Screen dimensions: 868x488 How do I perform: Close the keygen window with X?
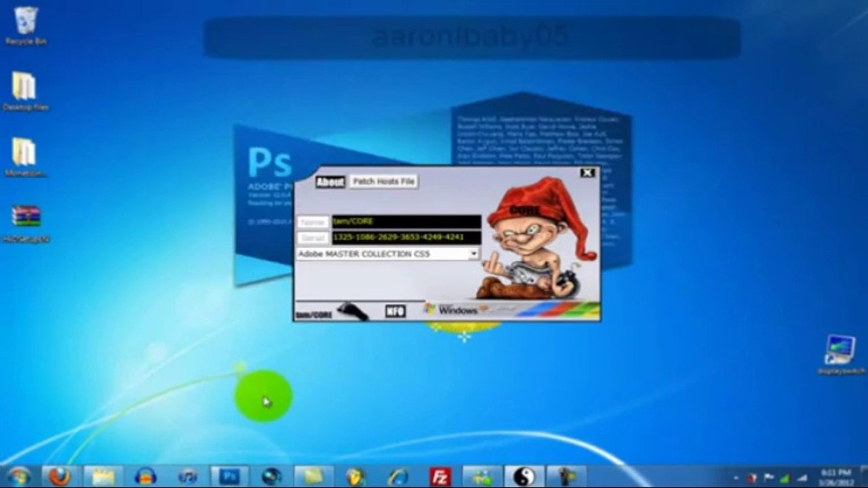point(587,173)
